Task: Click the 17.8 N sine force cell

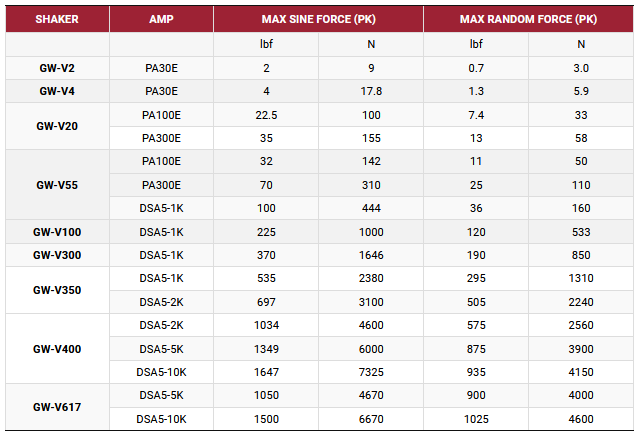Action: point(371,91)
